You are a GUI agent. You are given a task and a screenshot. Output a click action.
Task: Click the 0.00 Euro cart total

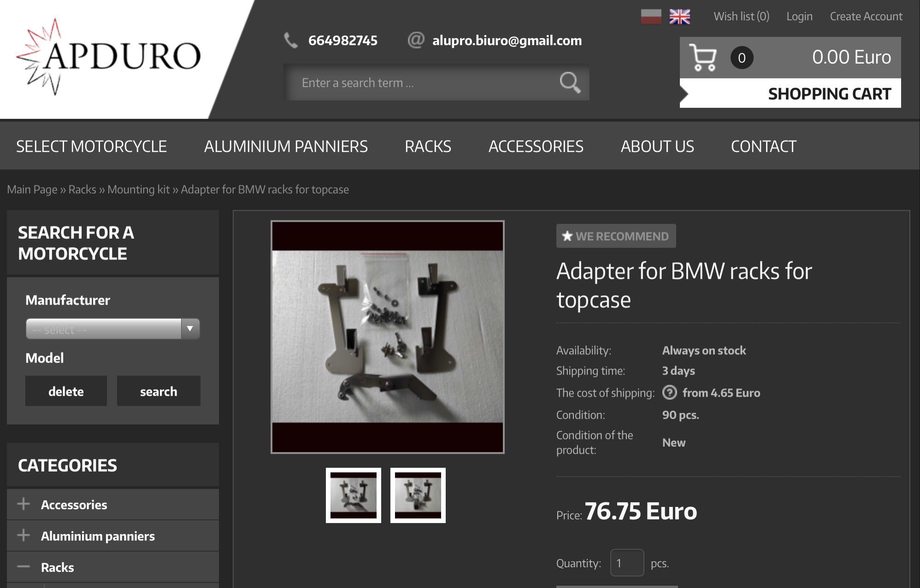click(x=851, y=57)
